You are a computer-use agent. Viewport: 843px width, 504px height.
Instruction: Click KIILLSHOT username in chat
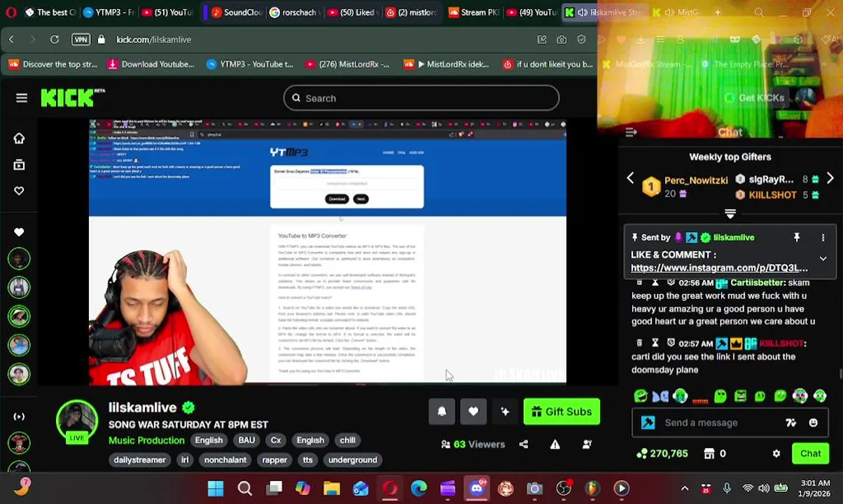[x=781, y=344]
